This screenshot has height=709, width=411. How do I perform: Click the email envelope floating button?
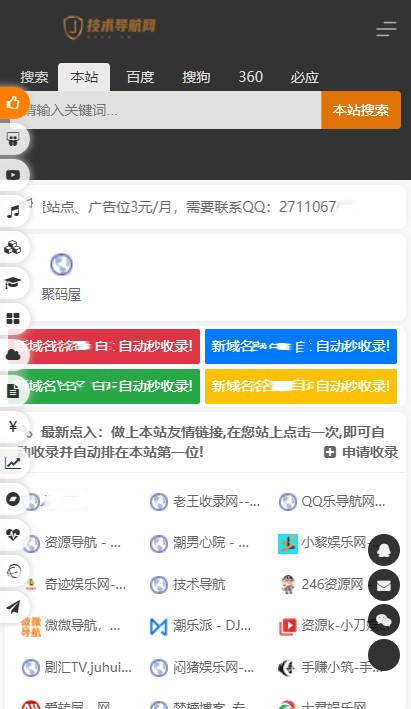[x=384, y=585]
